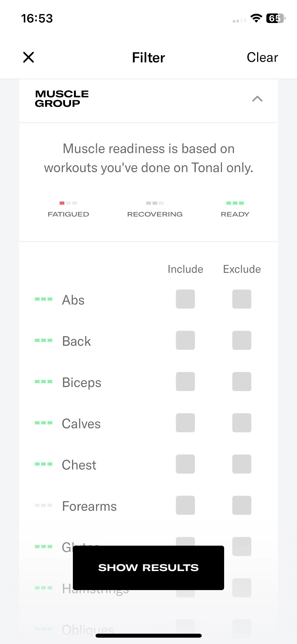Image resolution: width=297 pixels, height=644 pixels.
Task: Clear all filters
Action: (262, 57)
